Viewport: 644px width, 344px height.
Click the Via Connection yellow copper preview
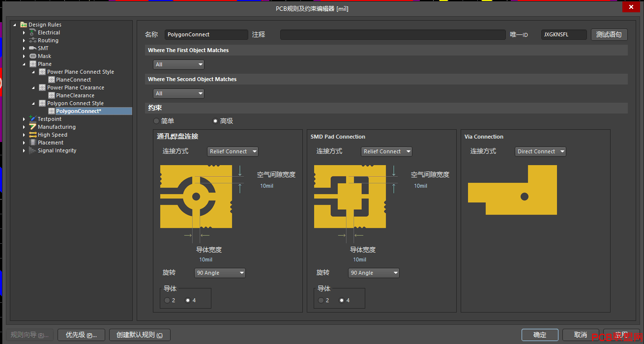tap(512, 190)
